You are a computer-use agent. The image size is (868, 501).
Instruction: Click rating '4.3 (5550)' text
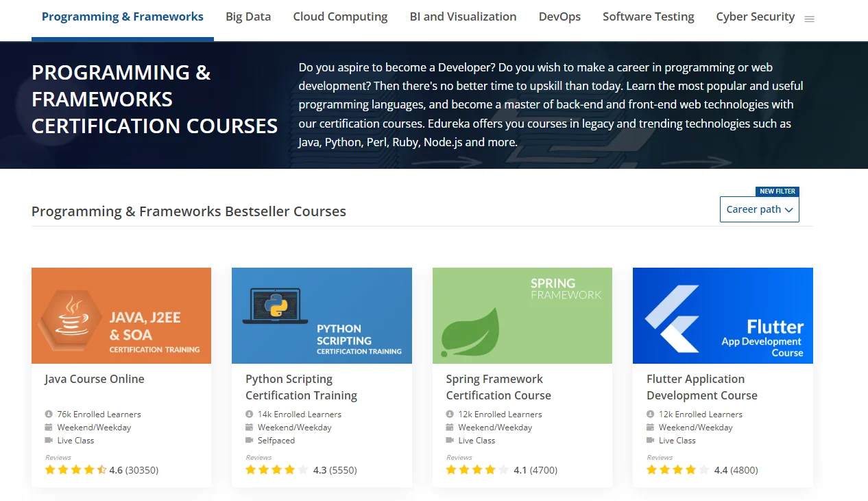tap(335, 470)
